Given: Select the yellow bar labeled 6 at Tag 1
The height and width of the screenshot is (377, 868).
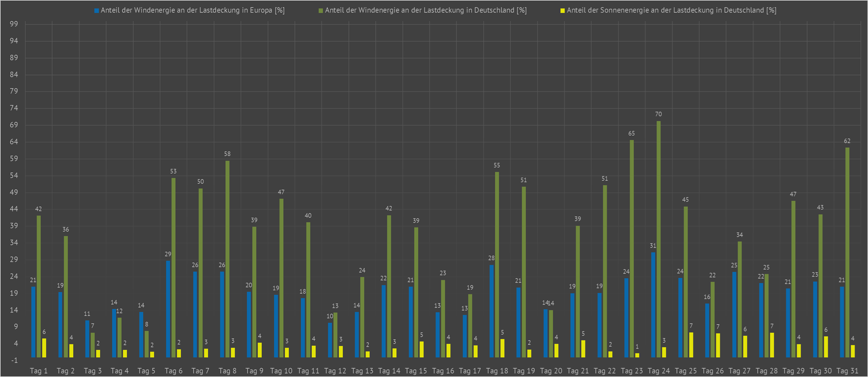Looking at the screenshot, I should pyautogui.click(x=44, y=348).
